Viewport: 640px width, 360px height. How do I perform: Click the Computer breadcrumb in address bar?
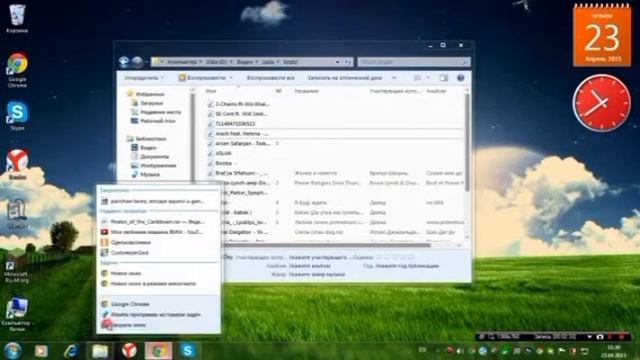point(182,62)
